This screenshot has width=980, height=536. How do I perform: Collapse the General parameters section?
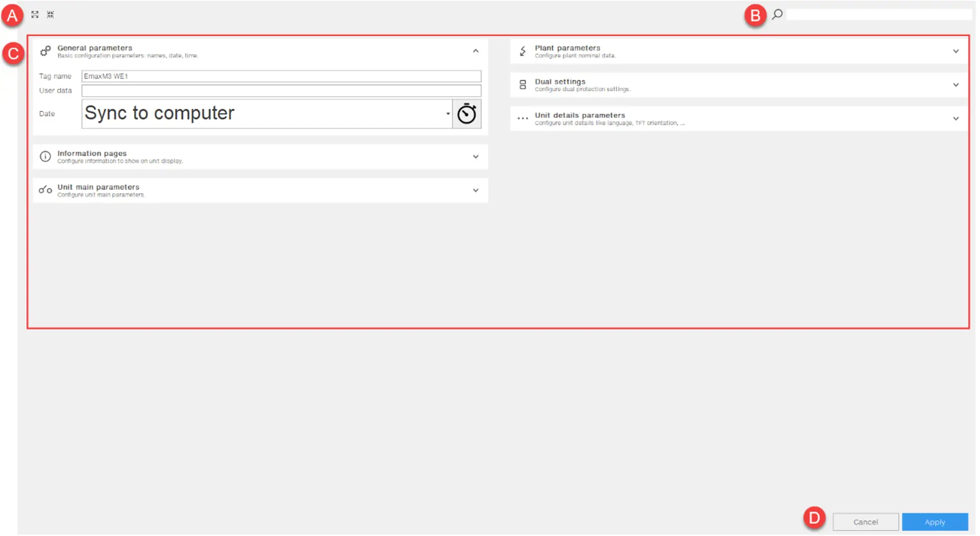[x=476, y=51]
